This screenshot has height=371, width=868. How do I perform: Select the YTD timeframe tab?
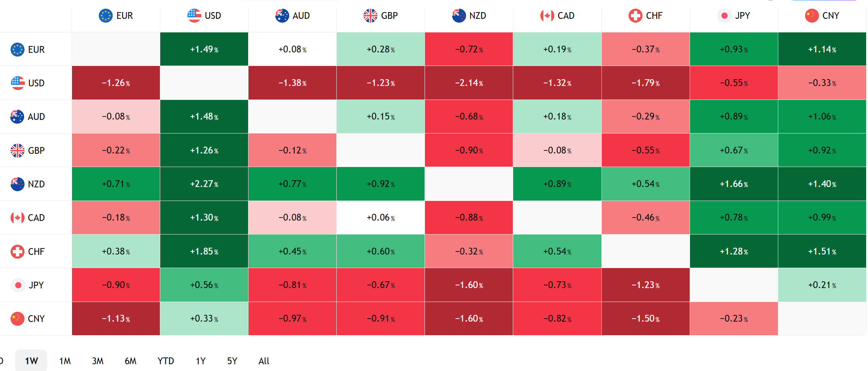click(x=166, y=361)
